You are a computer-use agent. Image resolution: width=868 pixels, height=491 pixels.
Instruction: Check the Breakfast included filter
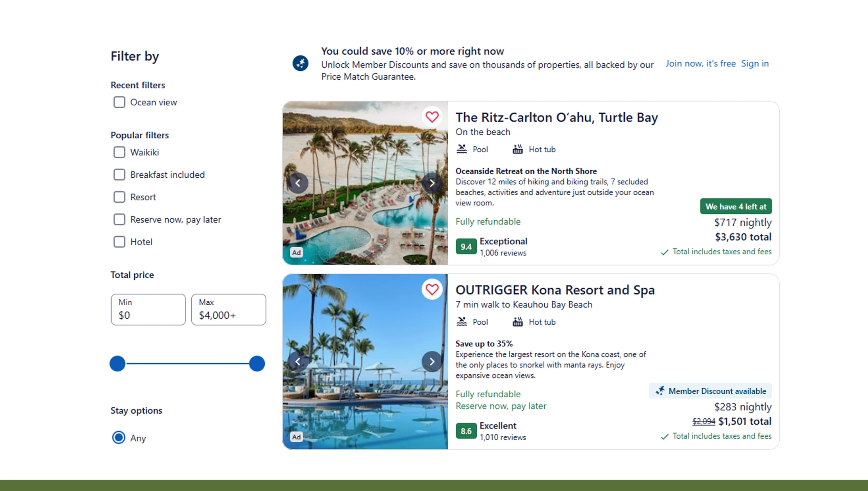click(x=119, y=175)
